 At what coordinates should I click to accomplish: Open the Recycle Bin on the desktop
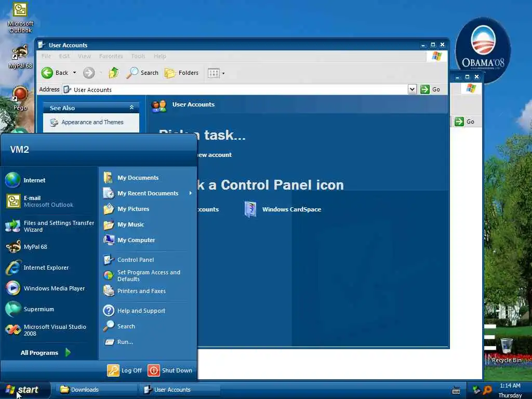tap(507, 351)
